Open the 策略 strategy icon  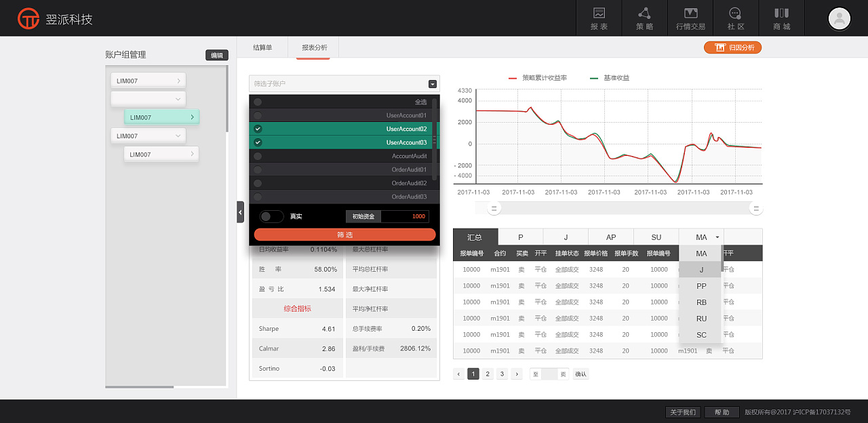coord(644,18)
